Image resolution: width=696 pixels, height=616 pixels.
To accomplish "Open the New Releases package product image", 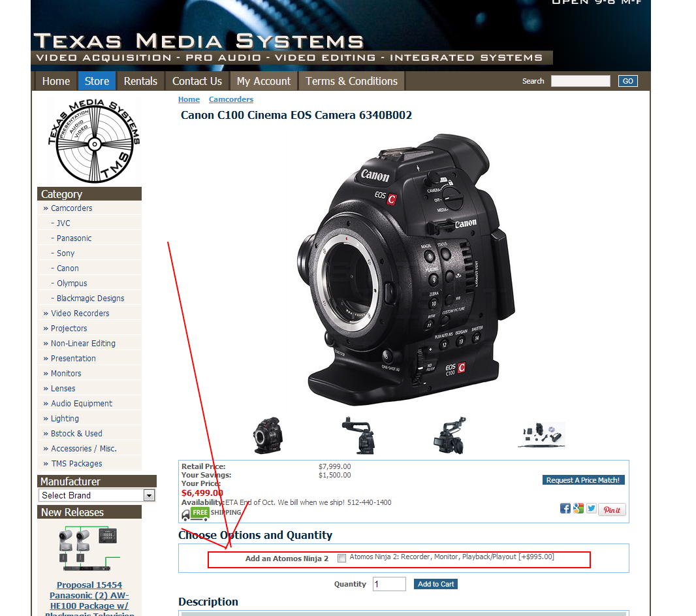I will click(89, 549).
